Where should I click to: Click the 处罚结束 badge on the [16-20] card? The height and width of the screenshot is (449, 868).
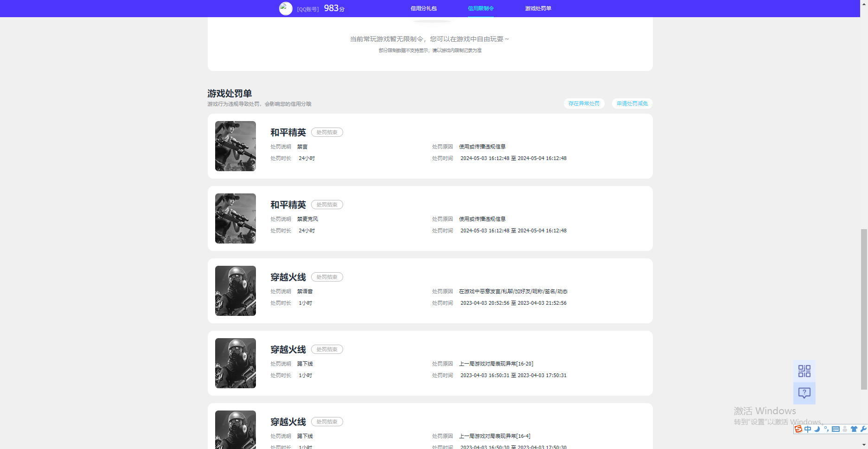pyautogui.click(x=327, y=349)
